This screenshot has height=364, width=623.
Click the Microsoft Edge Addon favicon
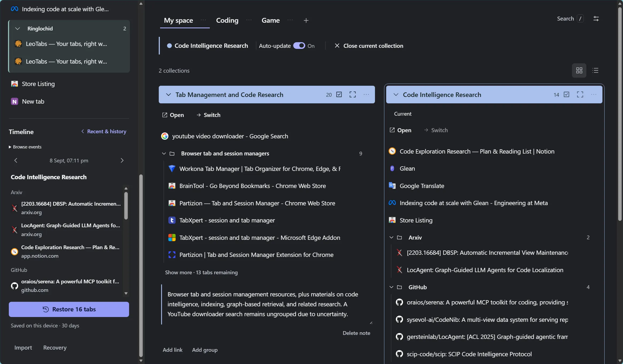coord(172,238)
